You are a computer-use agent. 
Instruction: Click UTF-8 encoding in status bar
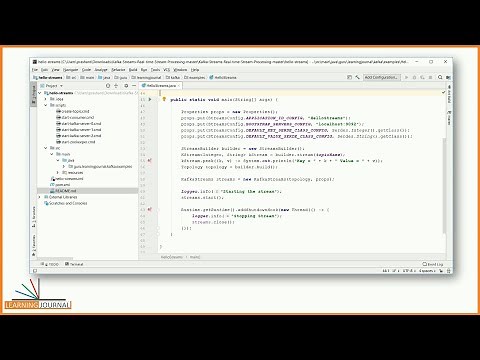(408, 271)
